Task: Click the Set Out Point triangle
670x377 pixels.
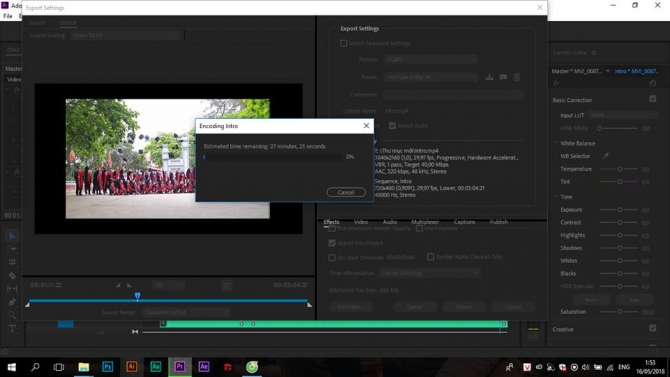Action: click(x=129, y=285)
